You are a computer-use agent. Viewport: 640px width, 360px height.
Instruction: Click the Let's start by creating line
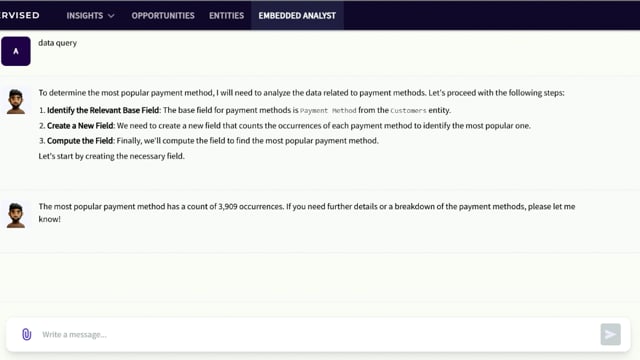[111, 156]
